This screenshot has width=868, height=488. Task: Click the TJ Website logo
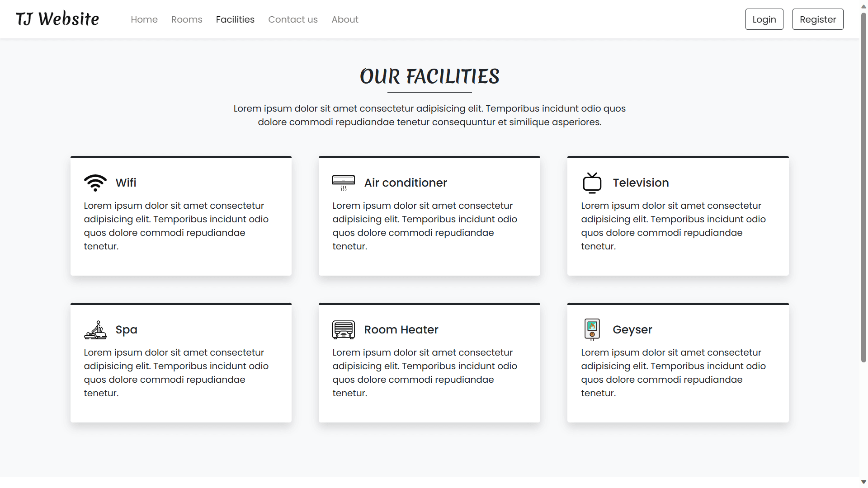point(57,19)
